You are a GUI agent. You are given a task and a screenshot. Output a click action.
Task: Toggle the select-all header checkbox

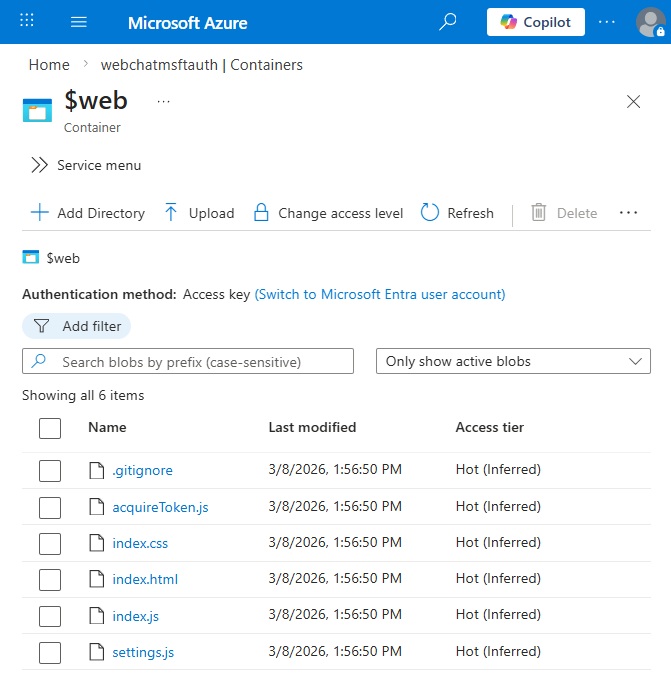(50, 428)
